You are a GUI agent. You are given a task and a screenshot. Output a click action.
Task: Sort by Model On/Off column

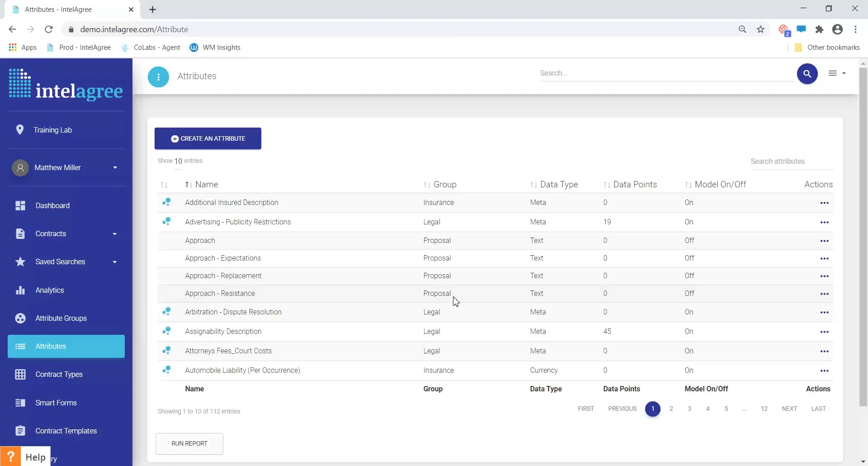715,185
